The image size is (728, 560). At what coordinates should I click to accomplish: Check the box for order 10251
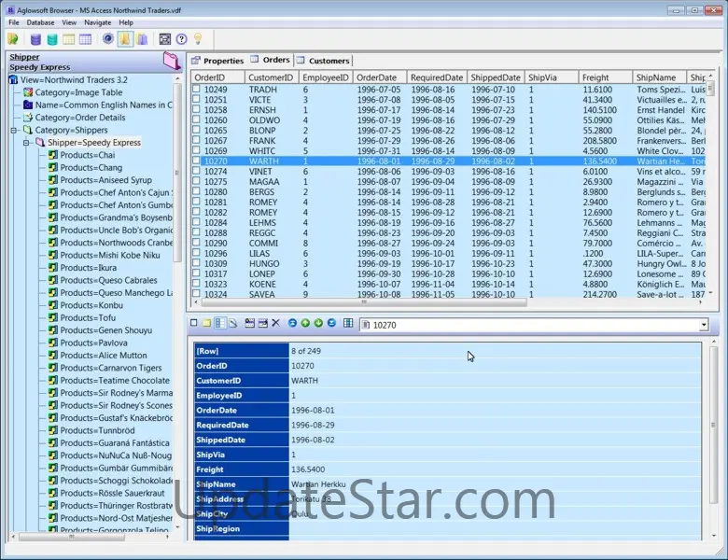196,99
